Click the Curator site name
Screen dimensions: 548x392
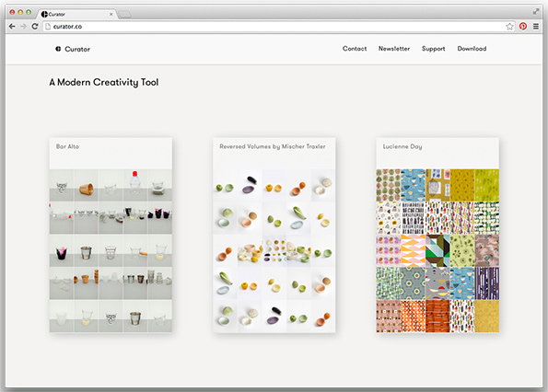point(77,49)
